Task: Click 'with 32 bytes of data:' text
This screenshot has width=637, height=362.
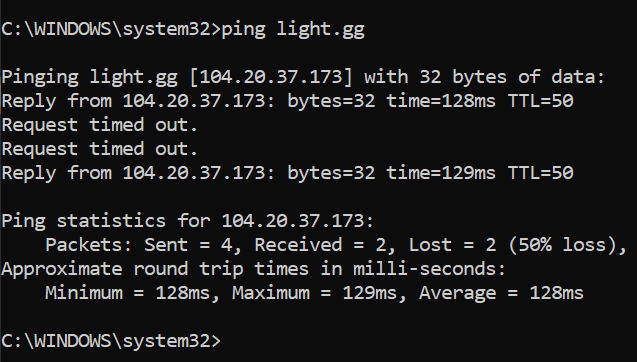Action: click(x=485, y=77)
